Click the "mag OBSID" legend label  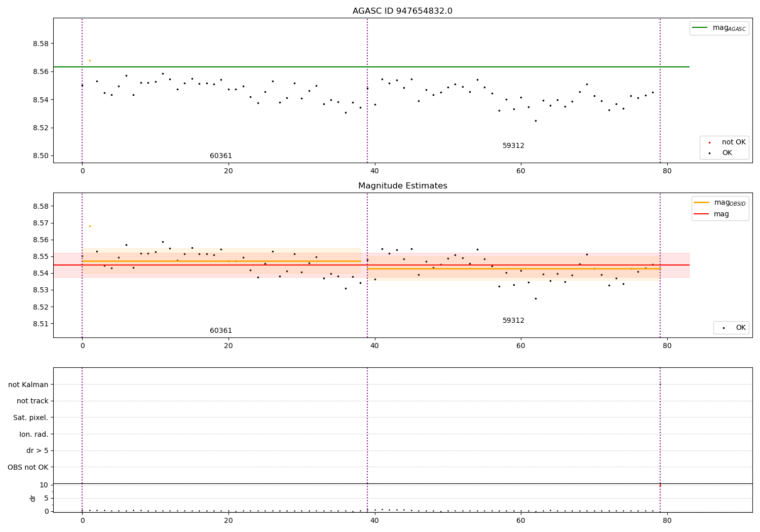point(730,203)
